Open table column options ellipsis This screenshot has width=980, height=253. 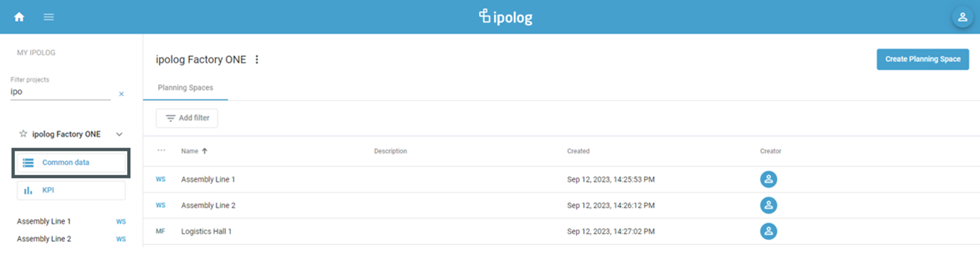[x=161, y=151]
